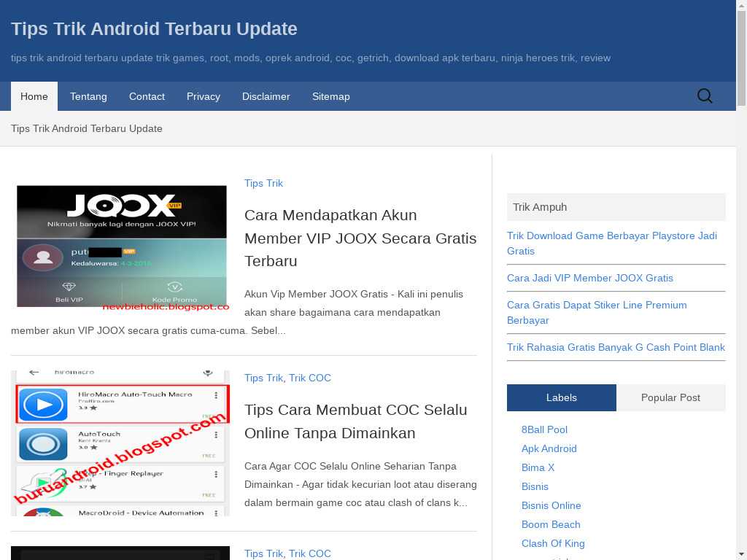Image resolution: width=747 pixels, height=560 pixels.
Task: Click the JOOX post excerpt text
Action: coord(244,312)
